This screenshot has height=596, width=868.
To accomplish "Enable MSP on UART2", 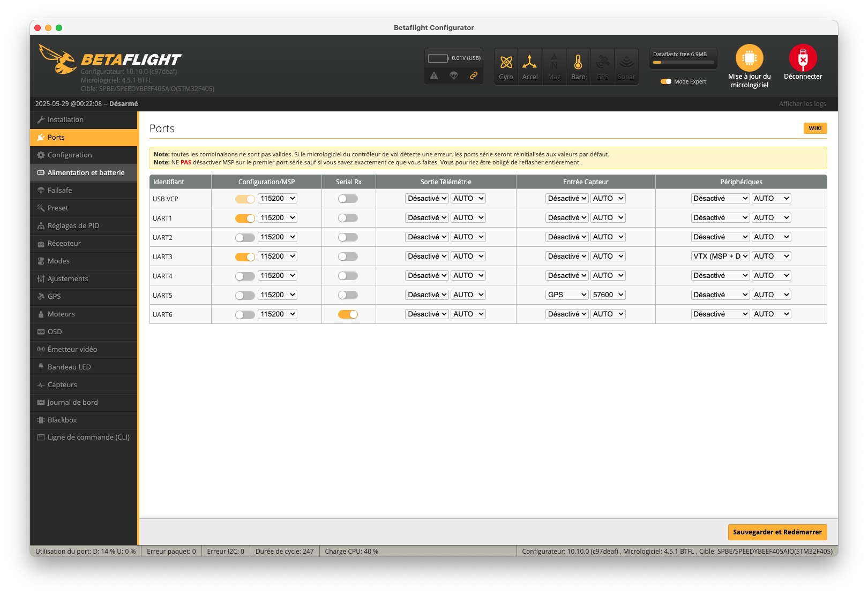I will tap(245, 237).
